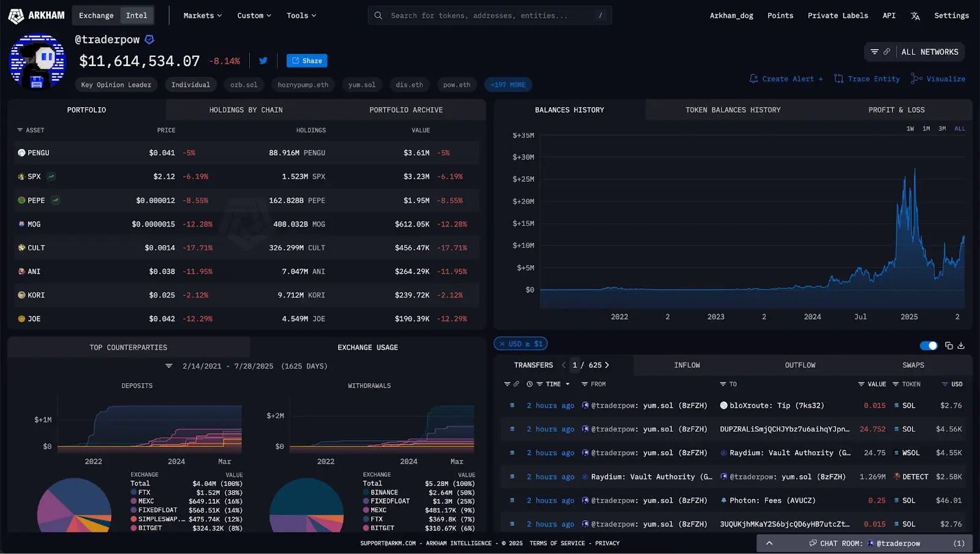Click the MOG token icon
Image resolution: width=980 pixels, height=554 pixels.
tap(21, 224)
